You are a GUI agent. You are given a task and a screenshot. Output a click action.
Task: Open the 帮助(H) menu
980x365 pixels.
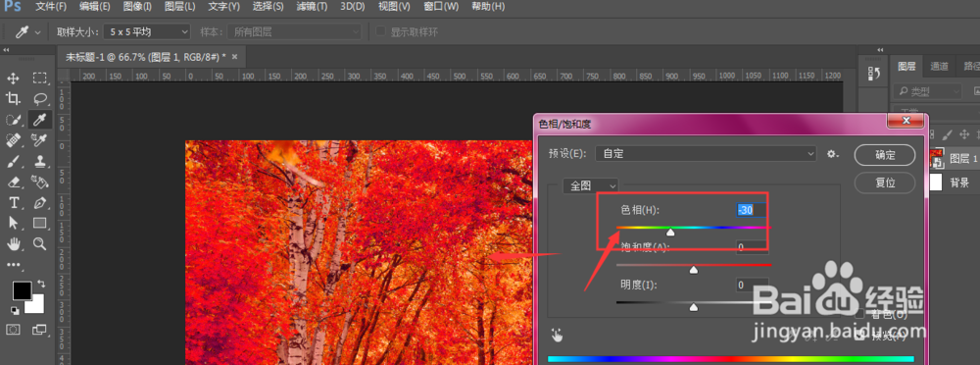tap(488, 7)
